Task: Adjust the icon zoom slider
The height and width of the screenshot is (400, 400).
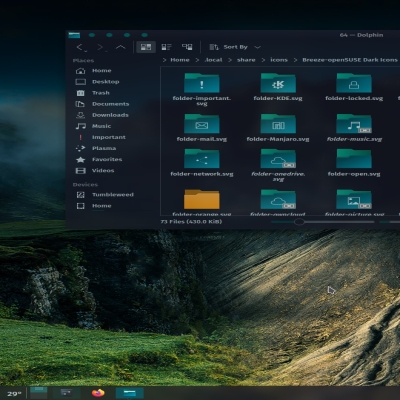Action: 299,222
